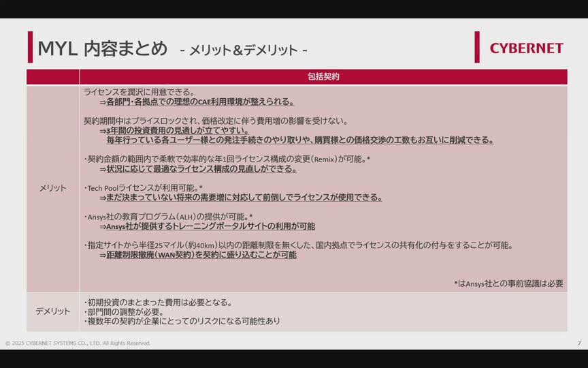This screenshot has height=368, width=588.
Task: Click the 初期投資のまとまった費用 demerit line
Action: [159, 303]
